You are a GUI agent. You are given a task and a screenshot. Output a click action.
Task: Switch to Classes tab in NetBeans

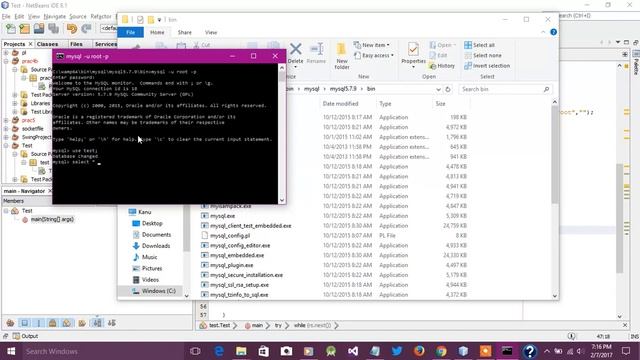(47, 44)
